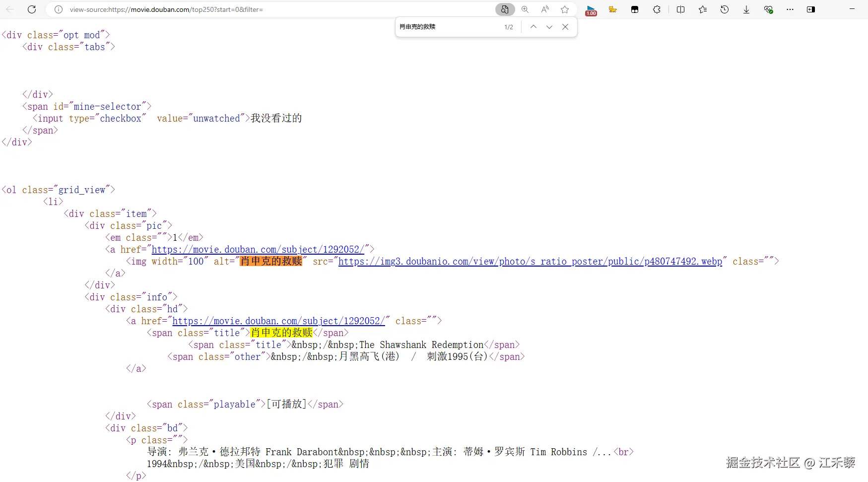Click the browser back arrow
The image size is (868, 482).
pos(10,9)
